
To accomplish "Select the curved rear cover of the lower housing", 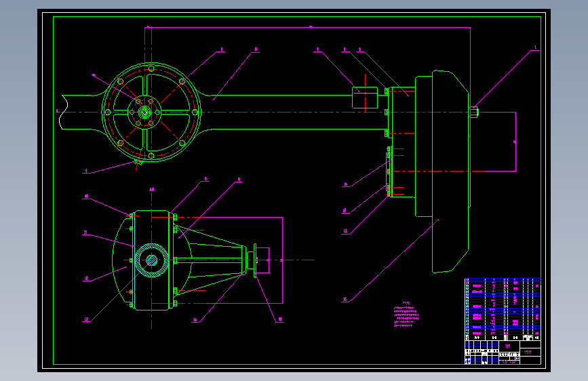I will (123, 260).
